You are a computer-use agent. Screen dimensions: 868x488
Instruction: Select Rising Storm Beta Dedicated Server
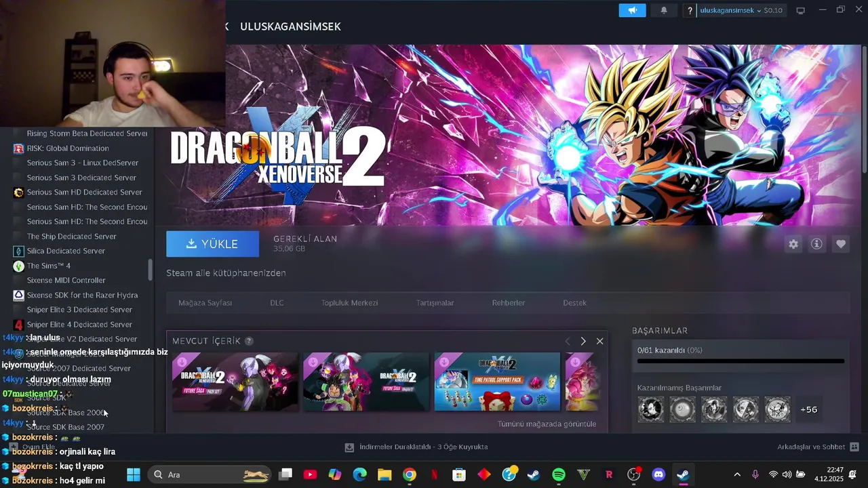(87, 134)
